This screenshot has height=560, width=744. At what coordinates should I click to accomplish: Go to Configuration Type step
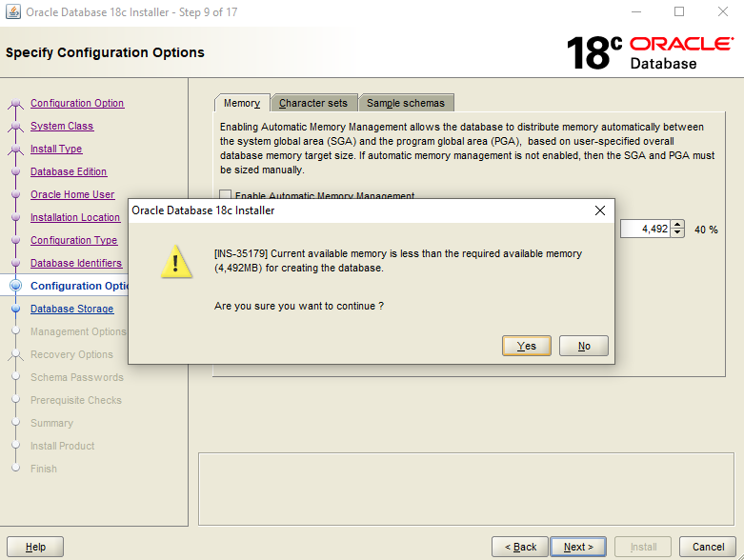[73, 240]
